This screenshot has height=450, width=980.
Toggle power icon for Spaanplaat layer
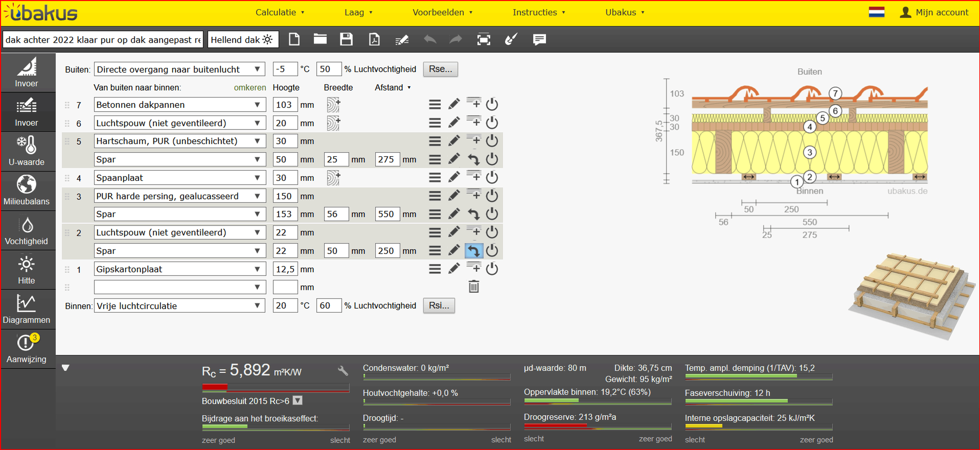tap(492, 177)
